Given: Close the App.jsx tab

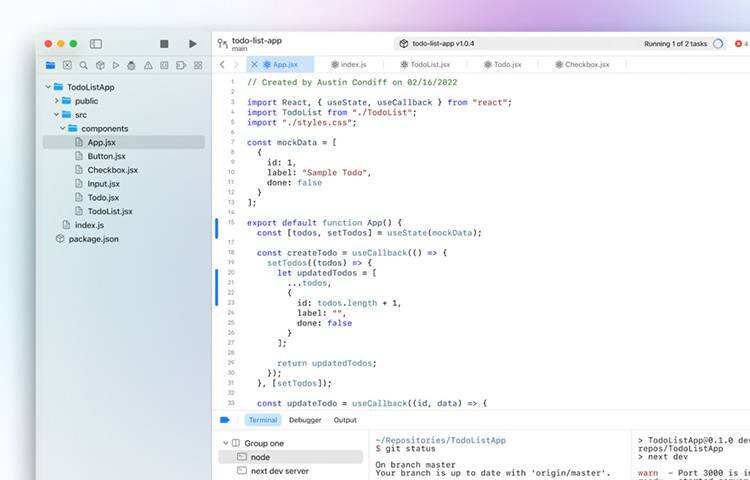Looking at the screenshot, I should pyautogui.click(x=254, y=64).
